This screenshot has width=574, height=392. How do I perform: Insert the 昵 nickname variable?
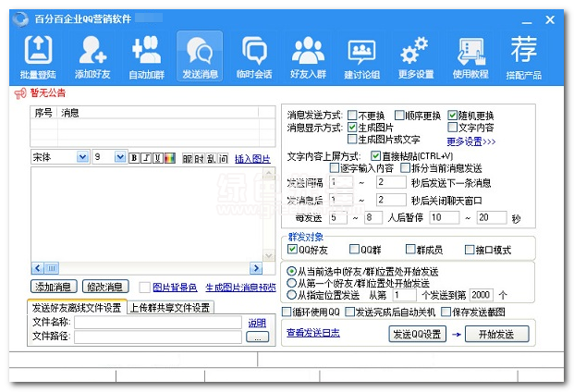188,158
